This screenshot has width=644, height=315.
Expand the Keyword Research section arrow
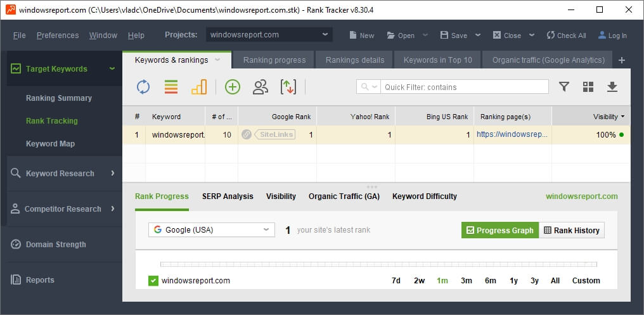(113, 173)
